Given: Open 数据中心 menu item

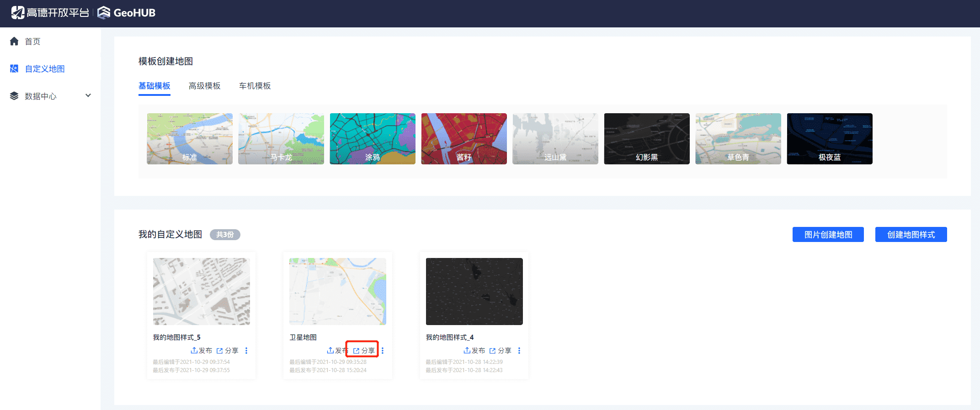Looking at the screenshot, I should (x=50, y=96).
